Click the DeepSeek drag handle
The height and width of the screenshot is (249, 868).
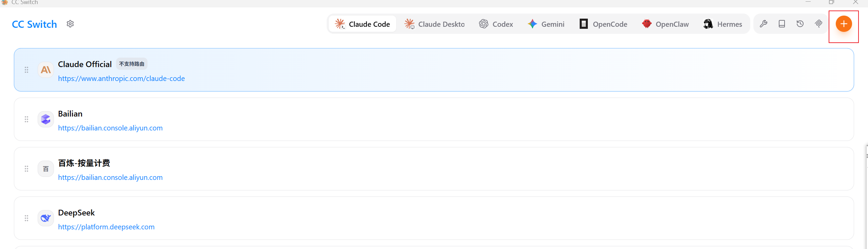click(x=26, y=218)
